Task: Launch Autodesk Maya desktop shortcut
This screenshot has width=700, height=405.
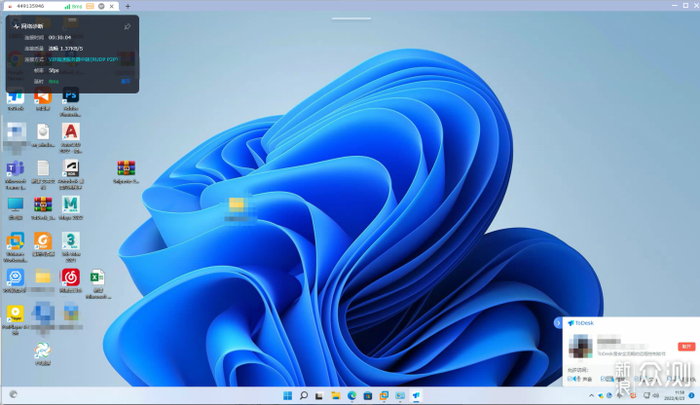Action: (70, 206)
